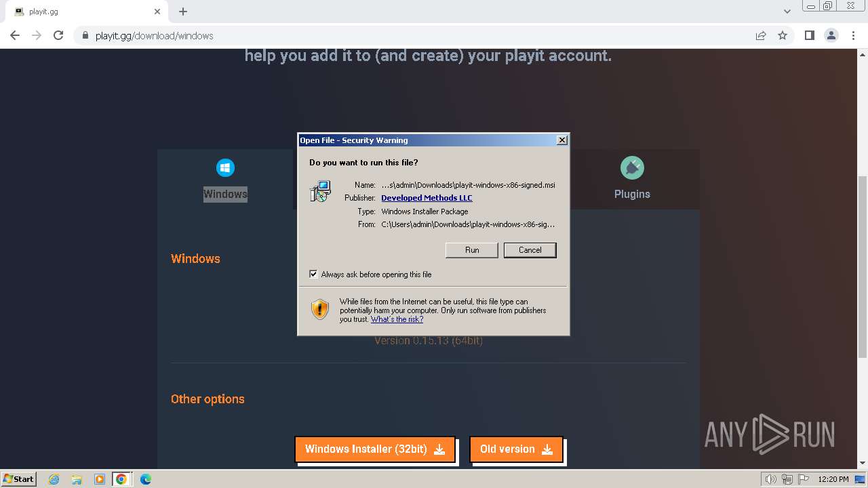Expand the tab search dropdown arrow
This screenshot has width=868, height=488.
tap(787, 12)
